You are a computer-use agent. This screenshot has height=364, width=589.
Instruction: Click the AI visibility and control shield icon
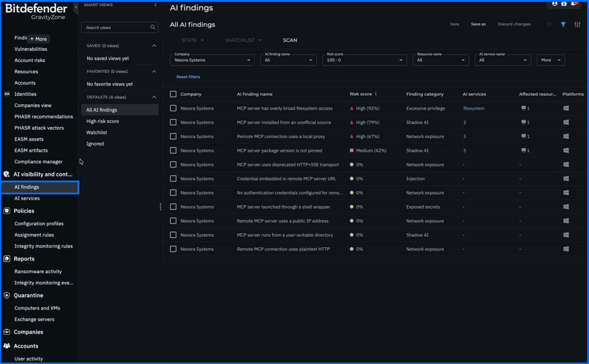[x=7, y=174]
